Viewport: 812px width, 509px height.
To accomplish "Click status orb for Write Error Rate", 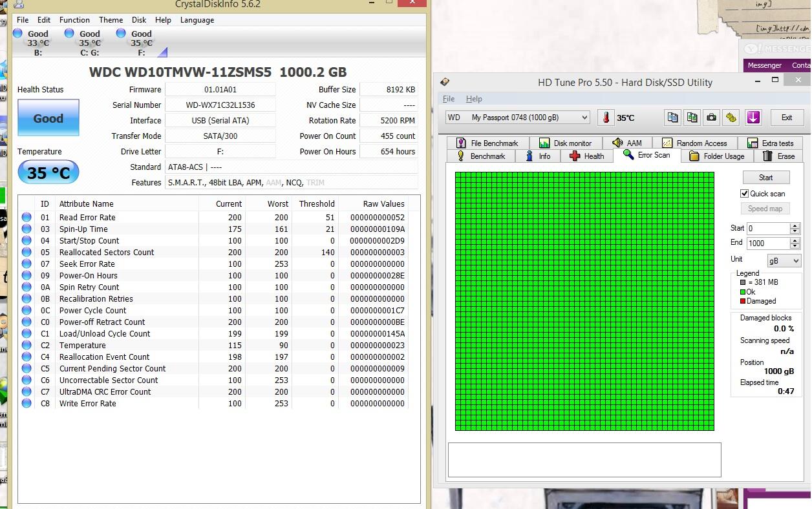I will [27, 404].
